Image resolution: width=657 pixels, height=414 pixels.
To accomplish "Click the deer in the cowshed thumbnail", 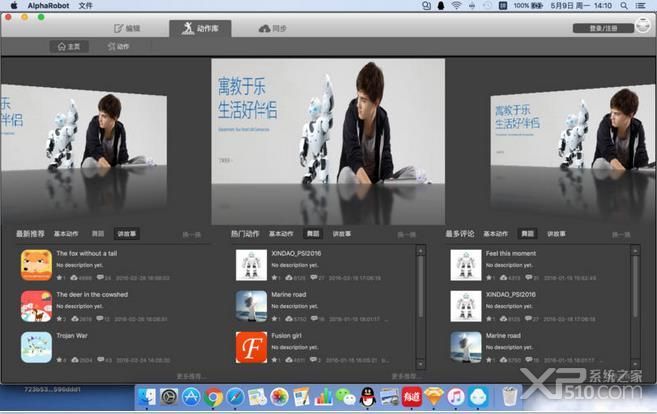I will pos(36,306).
